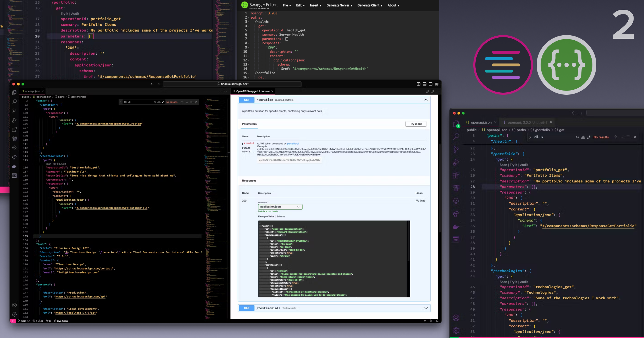644x338 pixels.
Task: Open Run and Debug in tinaciousdesign-next activity bar
Action: [14, 120]
